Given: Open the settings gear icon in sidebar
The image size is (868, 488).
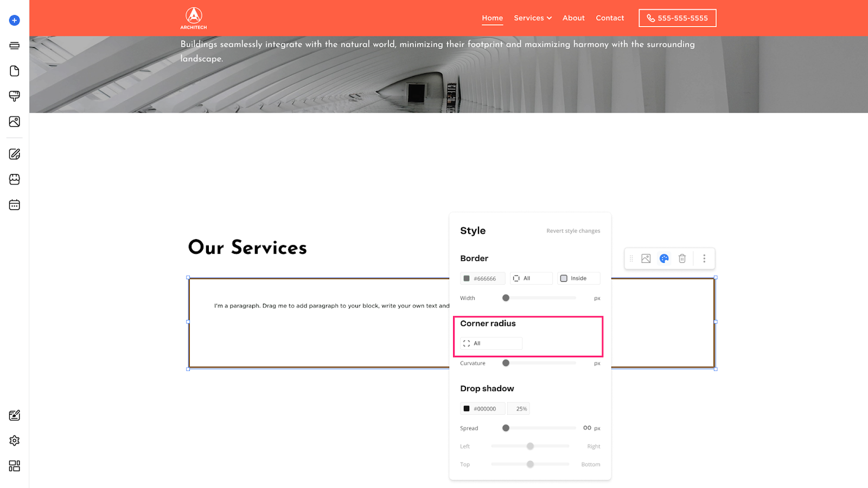Looking at the screenshot, I should click(15, 440).
